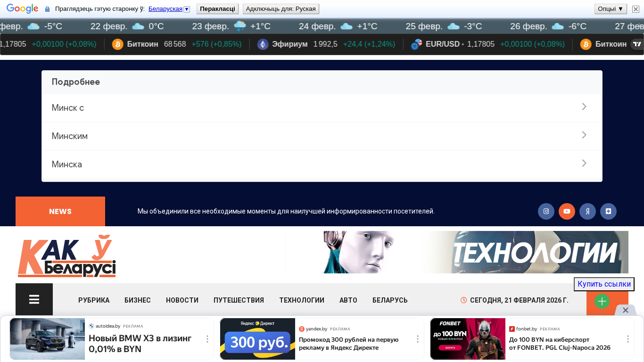Open options menu for yandex.by ad

(418, 339)
